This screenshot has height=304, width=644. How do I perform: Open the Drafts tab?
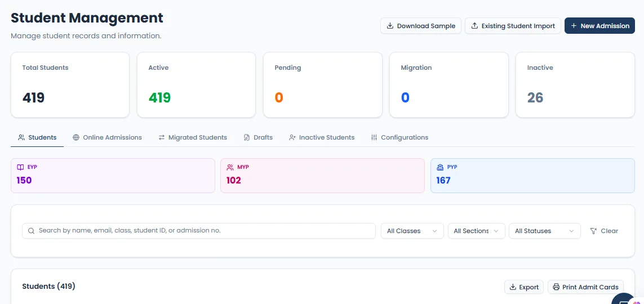258,137
